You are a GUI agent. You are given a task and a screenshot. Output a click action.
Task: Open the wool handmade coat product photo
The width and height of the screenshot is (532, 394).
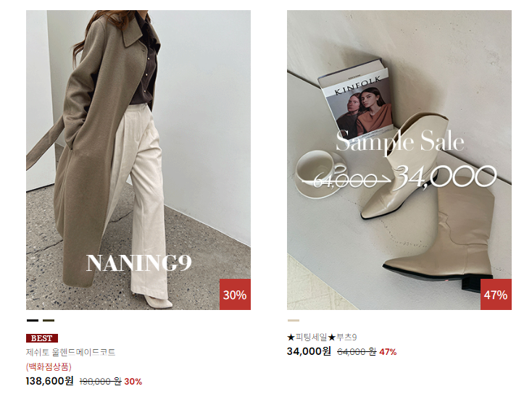pos(138,160)
